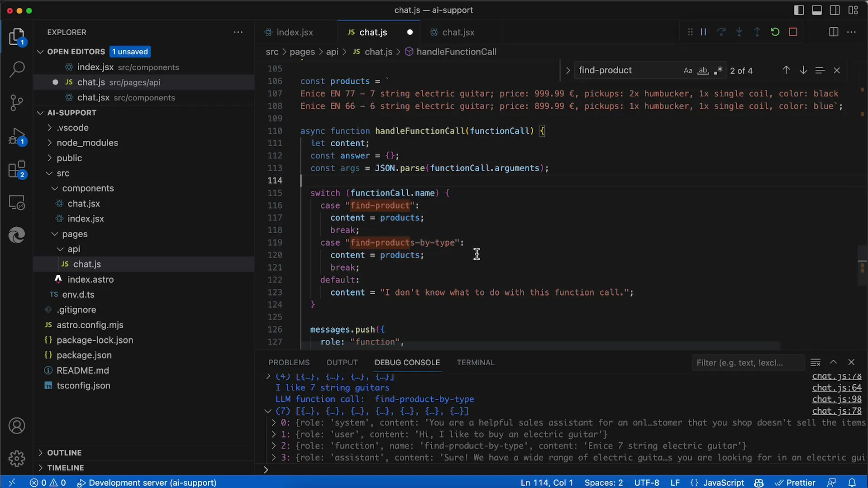Toggle secondary side bar layout icon
Screen dimensions: 868x488
835,10
